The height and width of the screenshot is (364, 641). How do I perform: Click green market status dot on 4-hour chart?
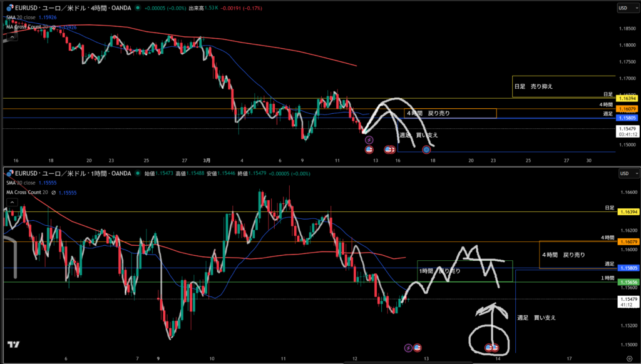tap(139, 9)
